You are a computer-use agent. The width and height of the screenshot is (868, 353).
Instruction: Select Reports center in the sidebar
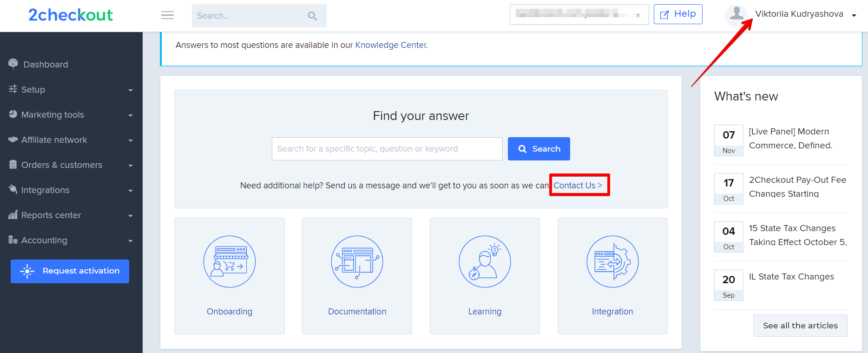[51, 215]
